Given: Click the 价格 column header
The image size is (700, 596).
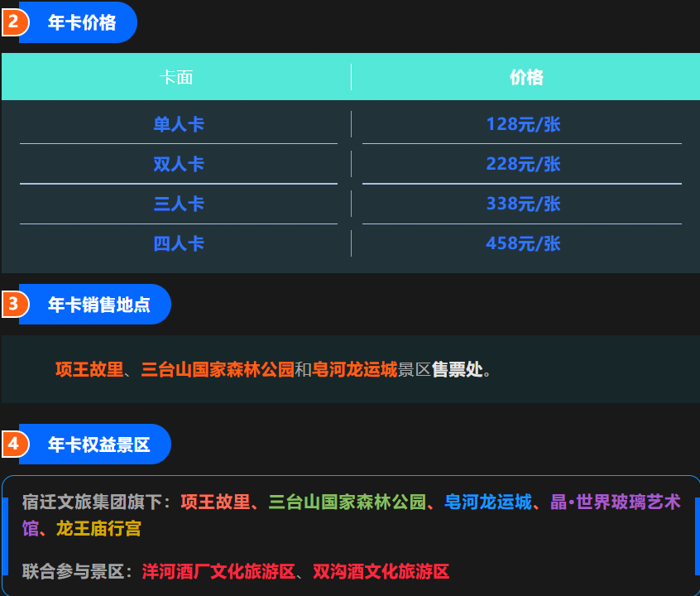Looking at the screenshot, I should [x=525, y=76].
